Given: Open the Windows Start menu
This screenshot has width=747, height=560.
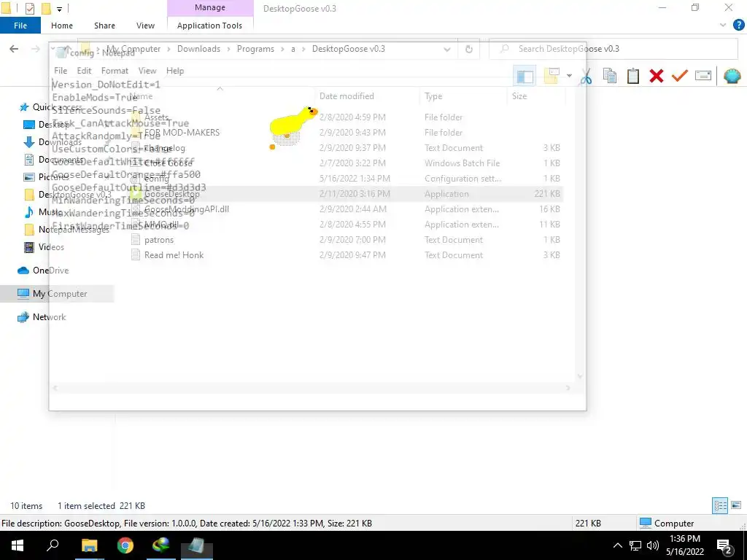Looking at the screenshot, I should [18, 545].
